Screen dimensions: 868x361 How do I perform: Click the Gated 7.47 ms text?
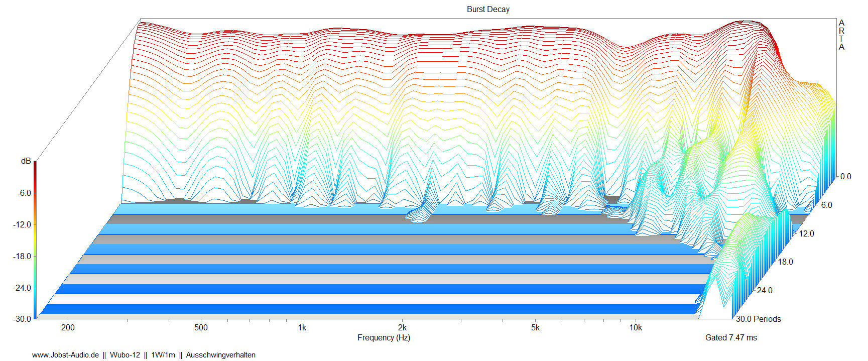(x=731, y=337)
